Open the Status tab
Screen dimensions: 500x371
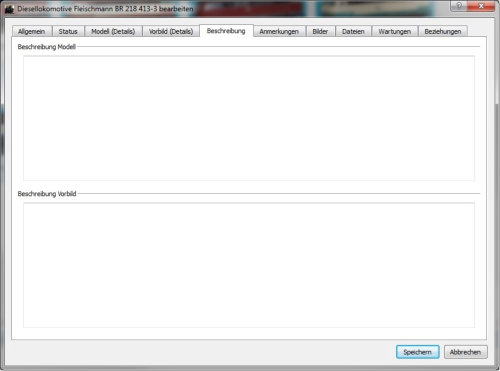[68, 31]
